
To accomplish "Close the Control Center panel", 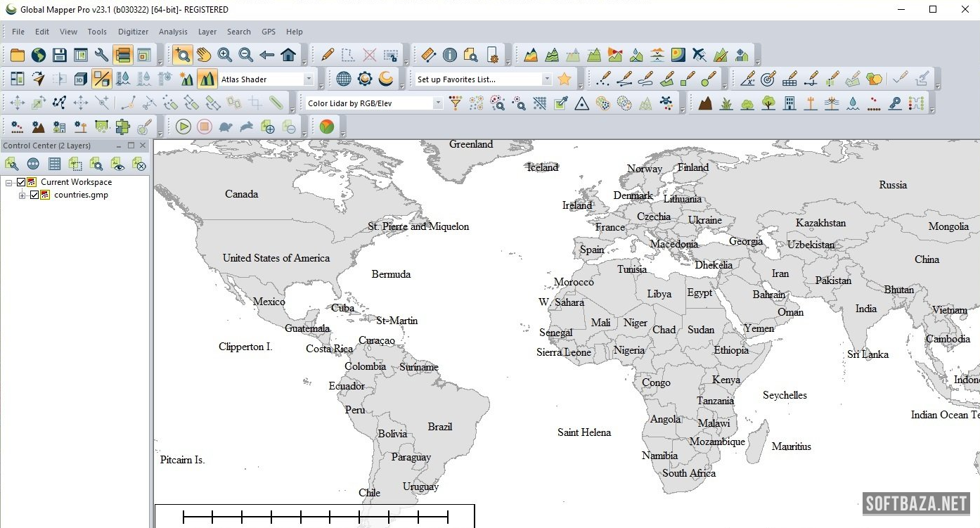I will (143, 146).
